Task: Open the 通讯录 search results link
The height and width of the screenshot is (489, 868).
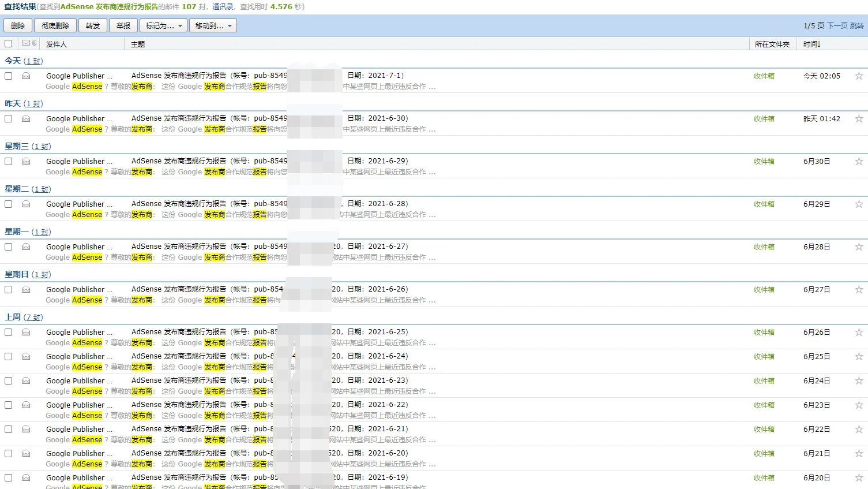Action: coord(223,6)
